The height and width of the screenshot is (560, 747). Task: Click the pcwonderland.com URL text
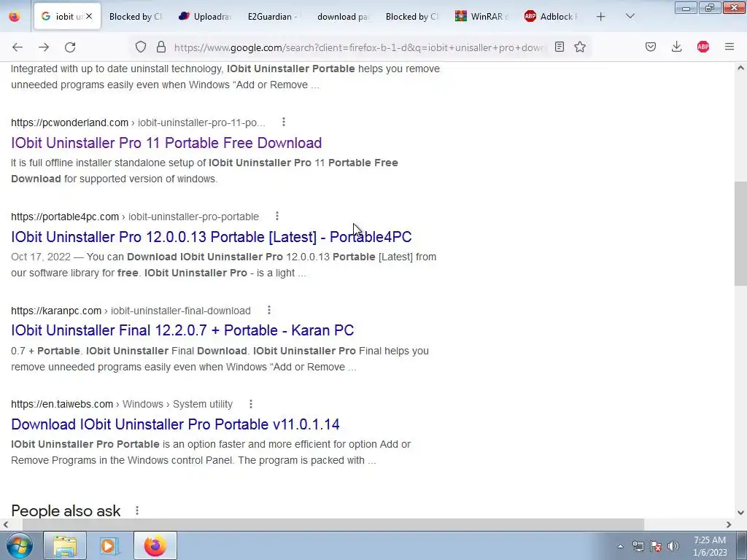pos(69,122)
